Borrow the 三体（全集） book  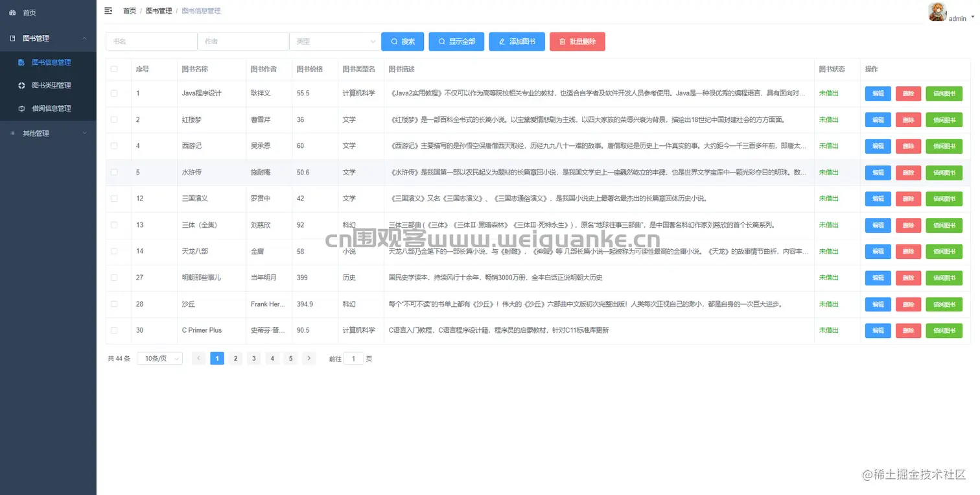(x=944, y=225)
